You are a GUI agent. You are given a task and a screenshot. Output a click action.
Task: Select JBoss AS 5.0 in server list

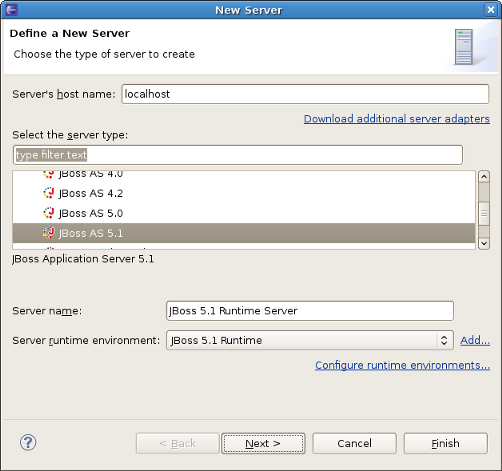244,213
